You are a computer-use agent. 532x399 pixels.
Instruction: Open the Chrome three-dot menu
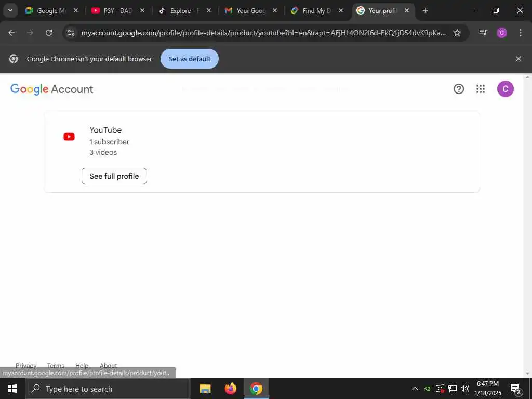pos(521,33)
